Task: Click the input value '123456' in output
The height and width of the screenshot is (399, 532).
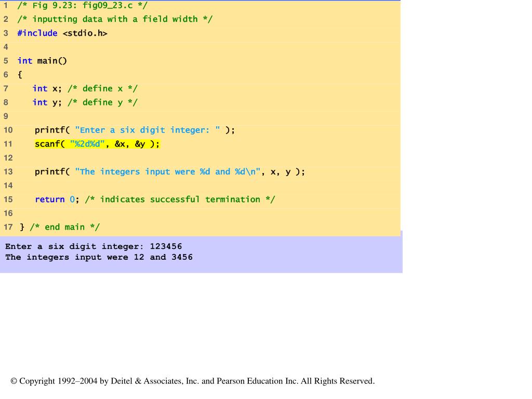Action: (166, 246)
